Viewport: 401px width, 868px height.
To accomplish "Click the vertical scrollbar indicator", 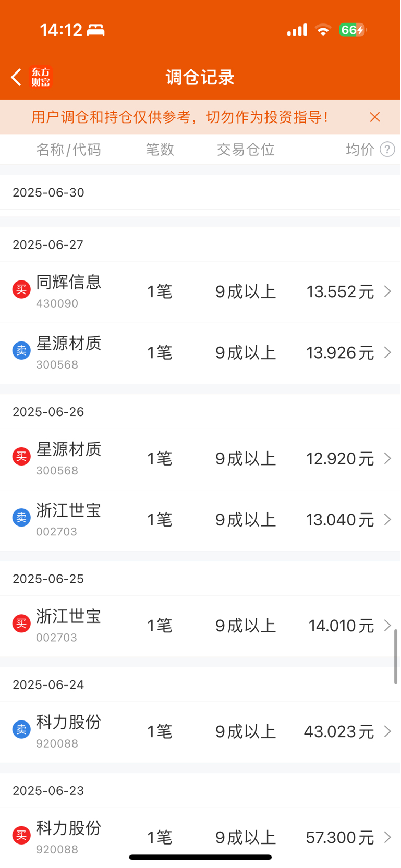I will point(396,657).
